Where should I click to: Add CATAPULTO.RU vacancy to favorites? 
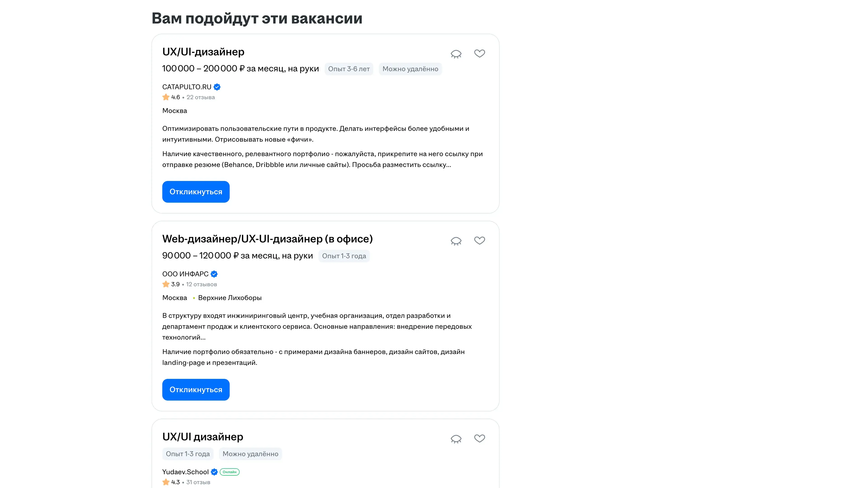(x=479, y=54)
